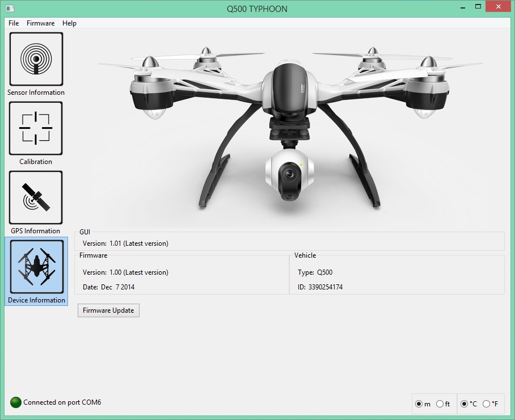Open the Calibration crosshair icon
Viewport: 515px width, 420px height.
36,128
